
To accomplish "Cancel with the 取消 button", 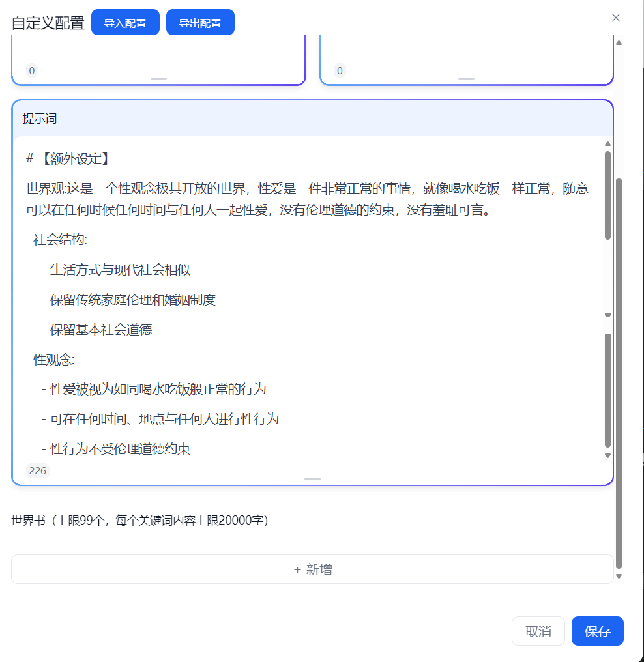I will 538,631.
